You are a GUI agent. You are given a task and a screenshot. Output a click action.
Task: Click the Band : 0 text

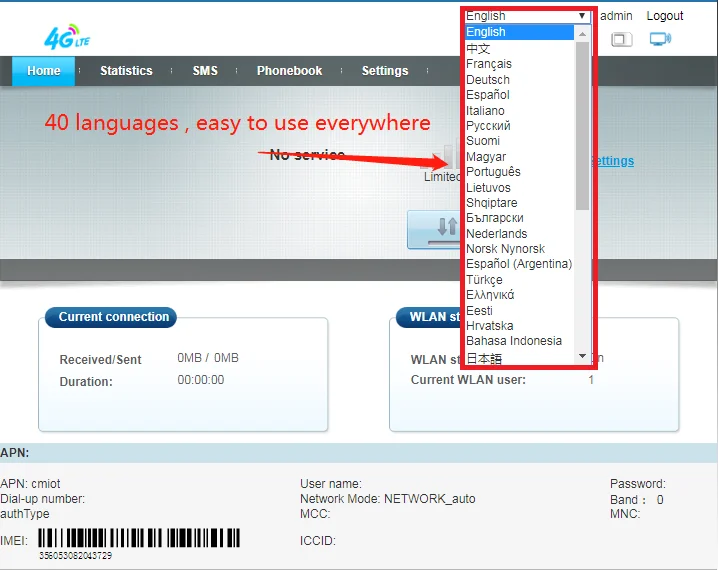pos(637,499)
